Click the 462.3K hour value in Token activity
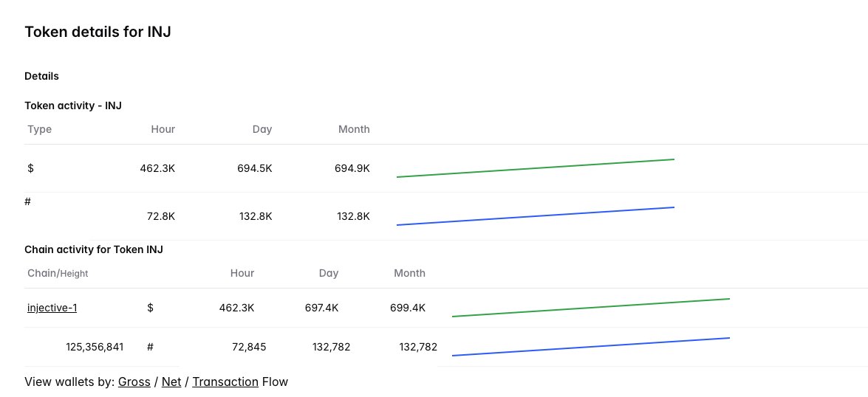This screenshot has height=397, width=868. click(157, 169)
